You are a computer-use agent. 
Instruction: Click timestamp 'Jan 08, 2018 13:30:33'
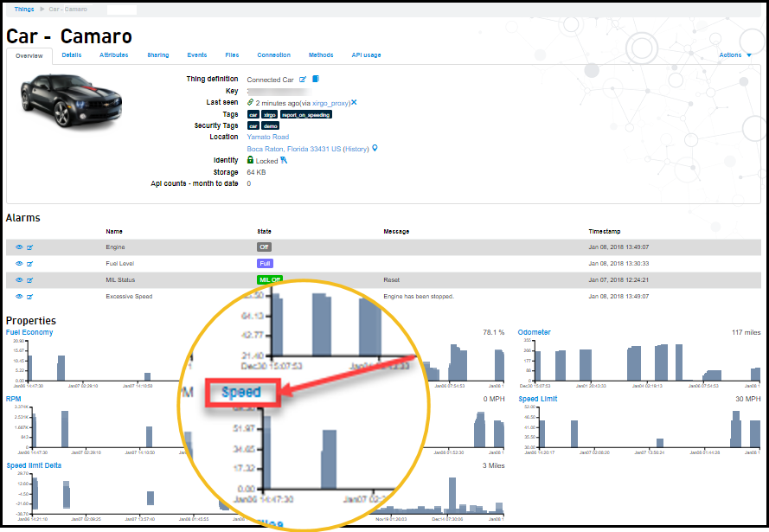[x=618, y=263]
